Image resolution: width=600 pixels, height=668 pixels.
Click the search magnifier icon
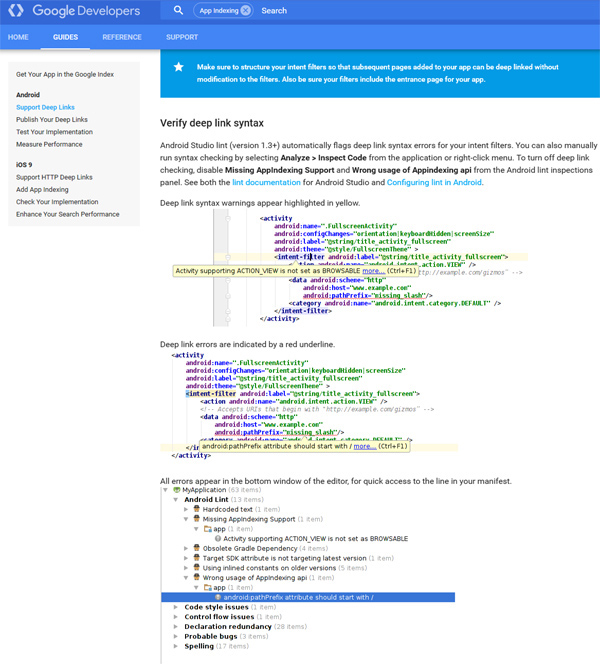pos(178,11)
